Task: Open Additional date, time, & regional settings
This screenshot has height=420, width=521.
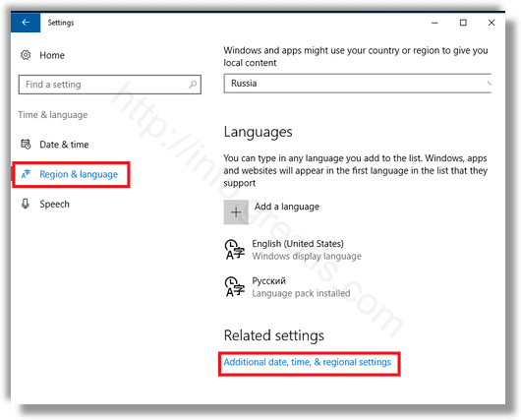Action: click(308, 362)
